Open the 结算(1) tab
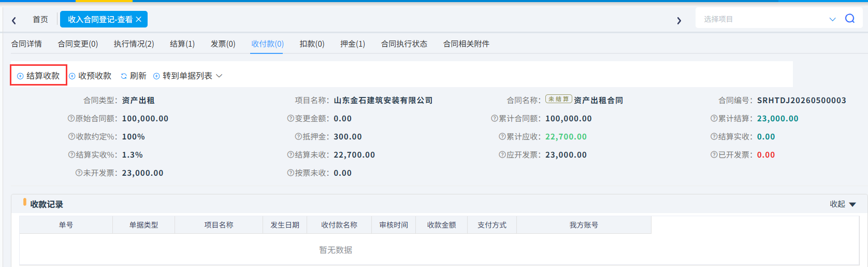Viewport: 868px width, 267px height. [182, 44]
